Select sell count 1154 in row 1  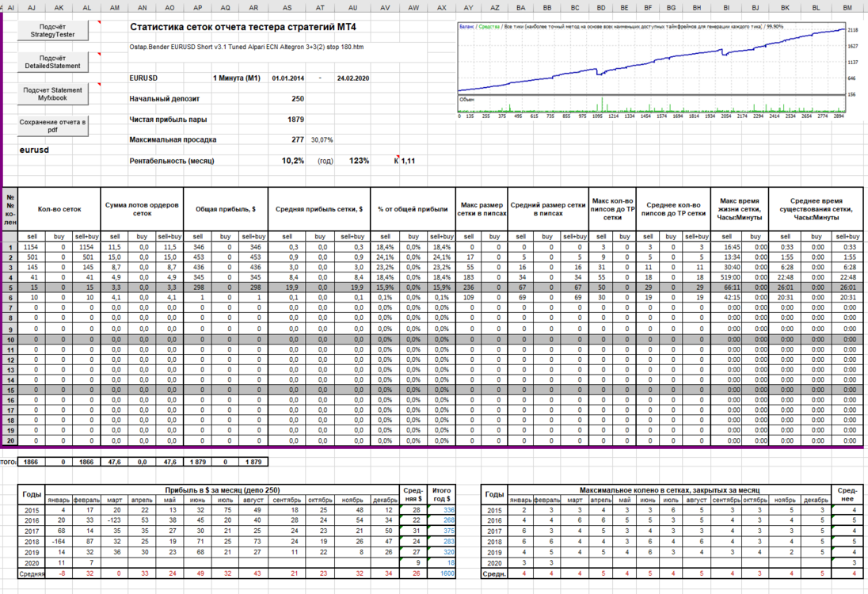point(32,247)
